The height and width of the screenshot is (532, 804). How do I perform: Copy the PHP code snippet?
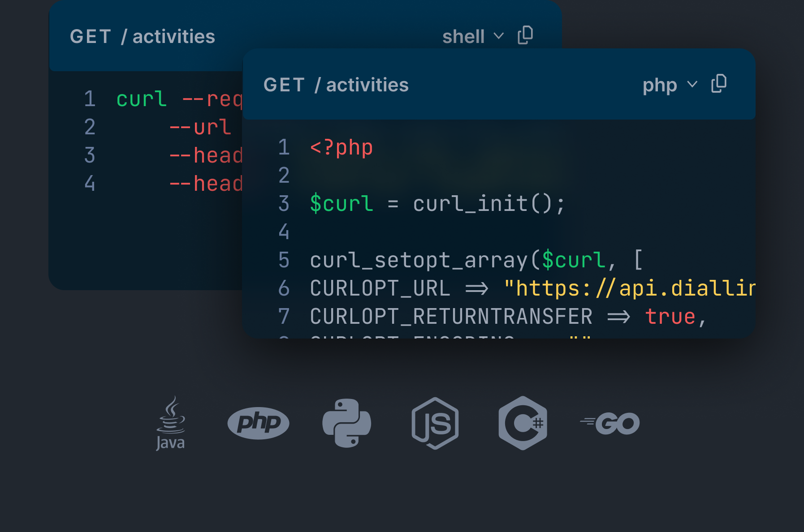(718, 84)
